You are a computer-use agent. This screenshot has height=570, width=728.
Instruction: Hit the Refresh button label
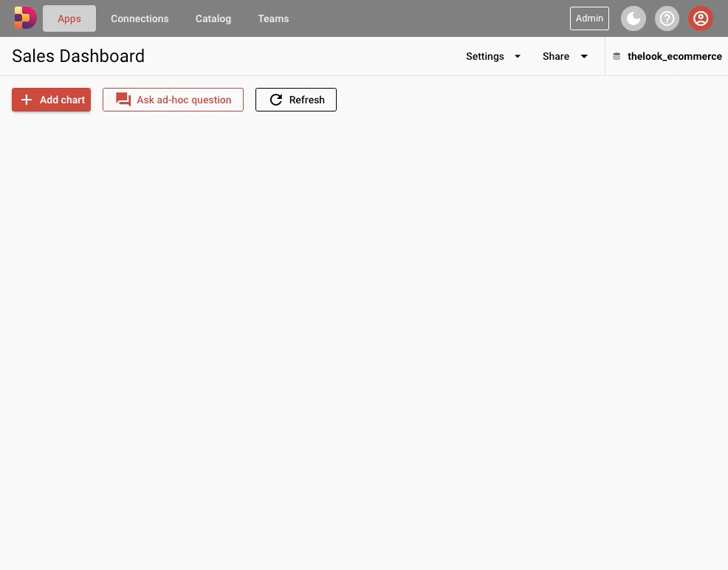pos(306,100)
